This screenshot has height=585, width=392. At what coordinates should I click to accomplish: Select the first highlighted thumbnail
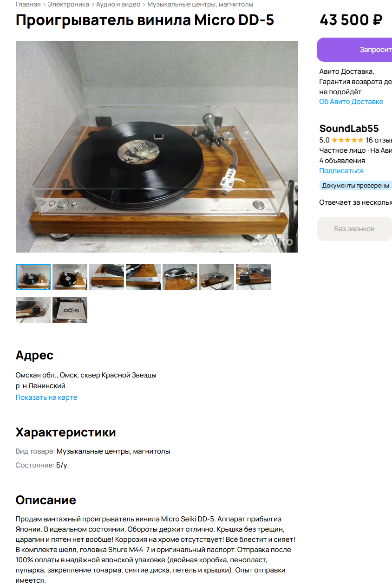[x=33, y=277]
